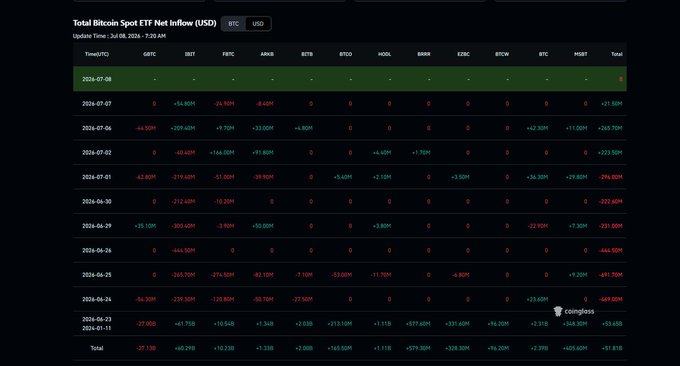Click the -27.00B GBTC cumulative value
680x366 pixels.
[x=146, y=324]
